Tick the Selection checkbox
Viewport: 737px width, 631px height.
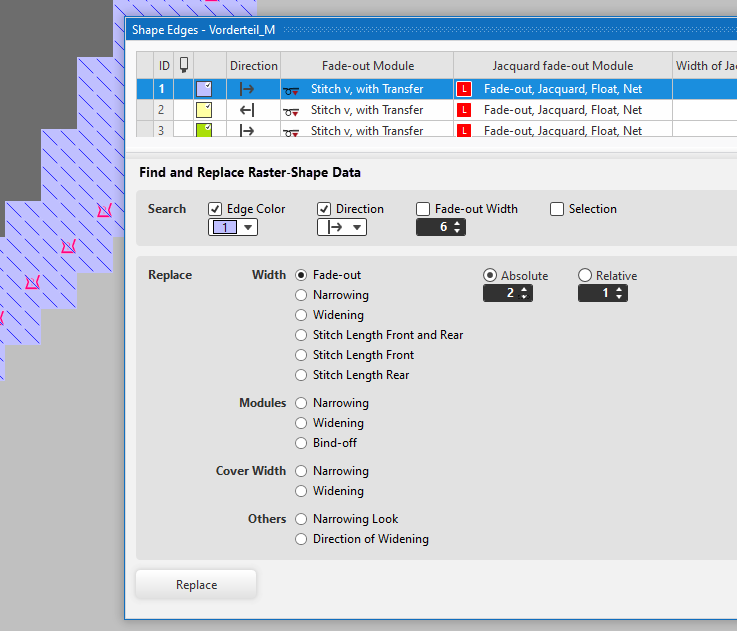pos(557,209)
